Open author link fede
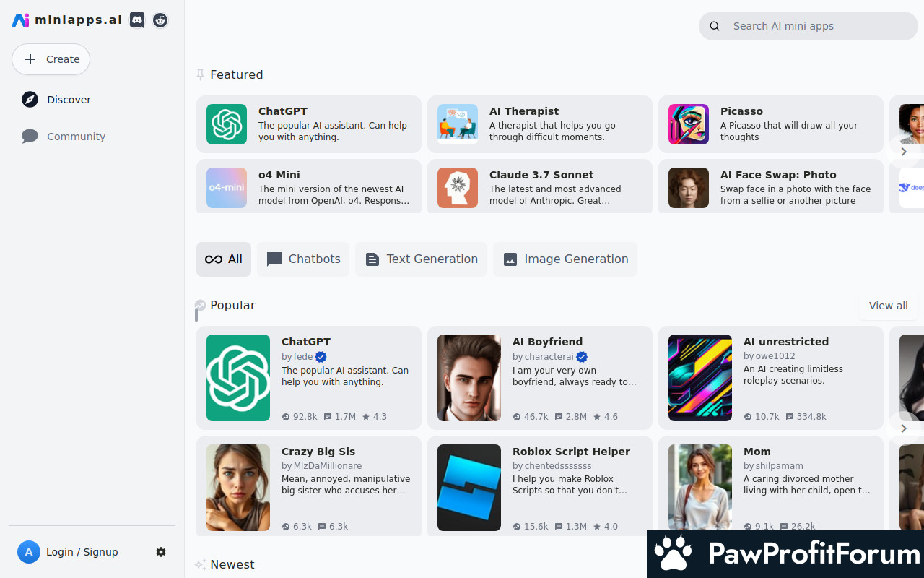The height and width of the screenshot is (578, 924). click(x=303, y=357)
